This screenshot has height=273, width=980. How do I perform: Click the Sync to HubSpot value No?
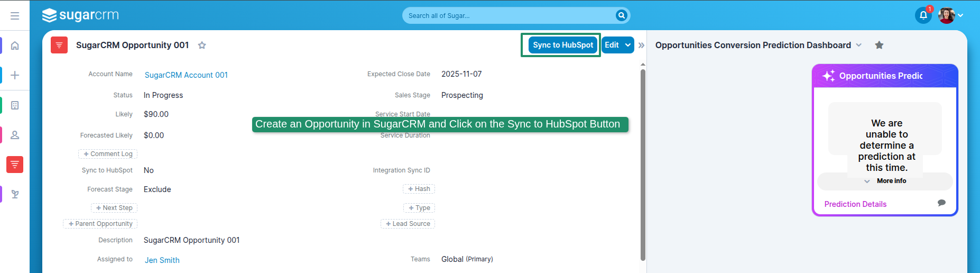[x=149, y=170]
